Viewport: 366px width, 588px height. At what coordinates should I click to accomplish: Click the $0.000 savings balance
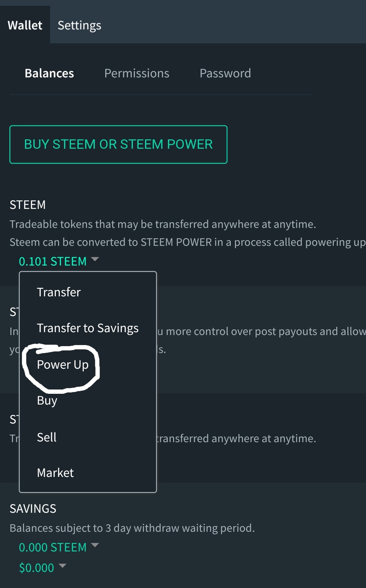[x=37, y=568]
